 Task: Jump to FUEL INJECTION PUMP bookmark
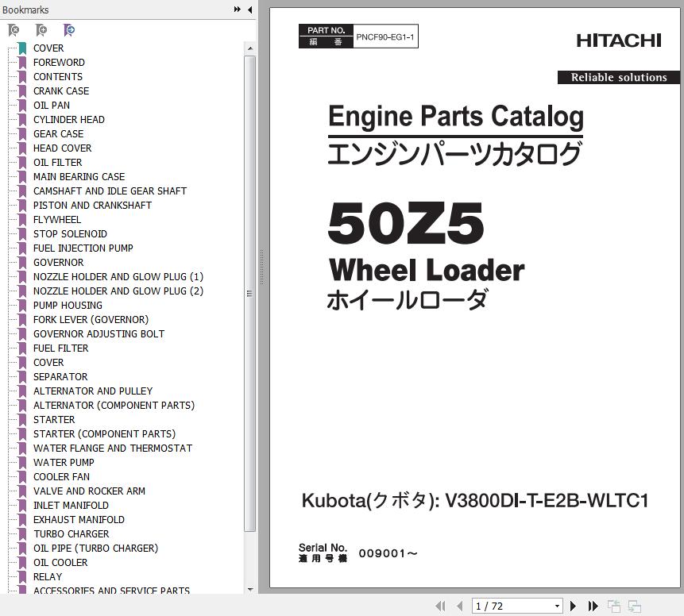(83, 248)
